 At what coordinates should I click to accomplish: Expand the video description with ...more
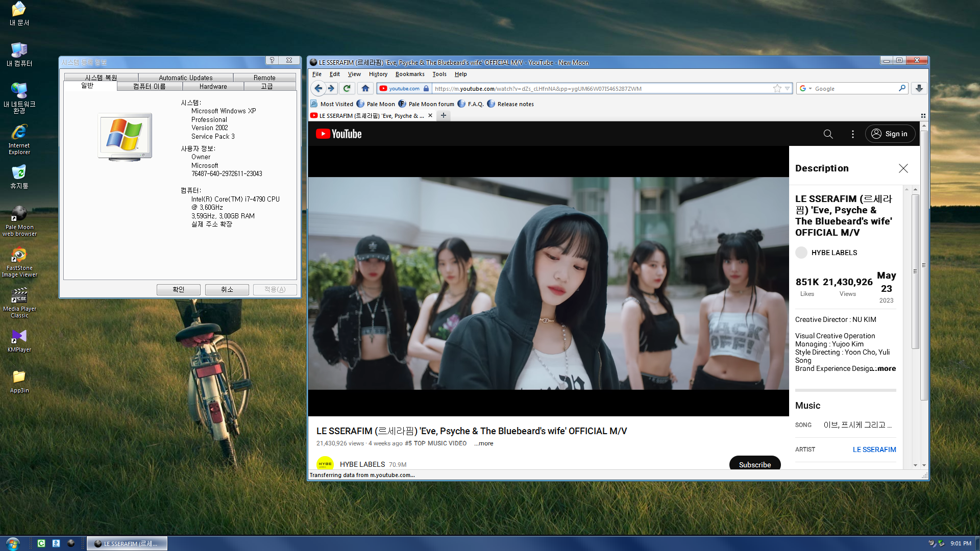483,443
